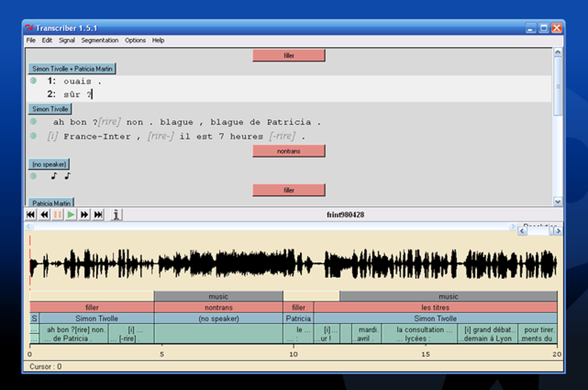This screenshot has width=588, height=390.
Task: Open the Signal menu
Action: [x=67, y=40]
